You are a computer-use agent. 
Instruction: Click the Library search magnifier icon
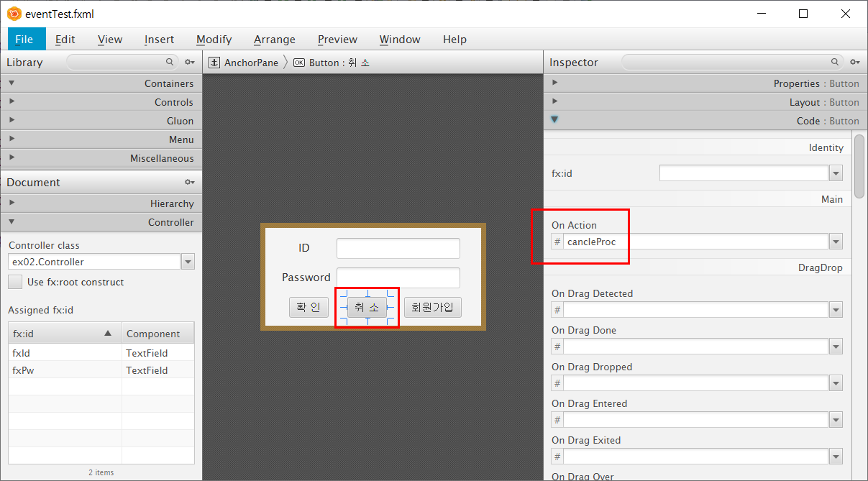(x=170, y=63)
